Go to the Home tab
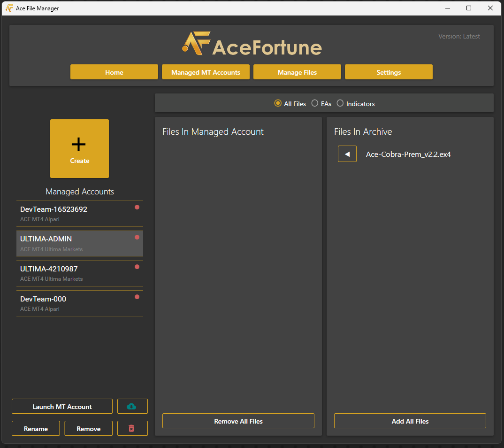 114,72
